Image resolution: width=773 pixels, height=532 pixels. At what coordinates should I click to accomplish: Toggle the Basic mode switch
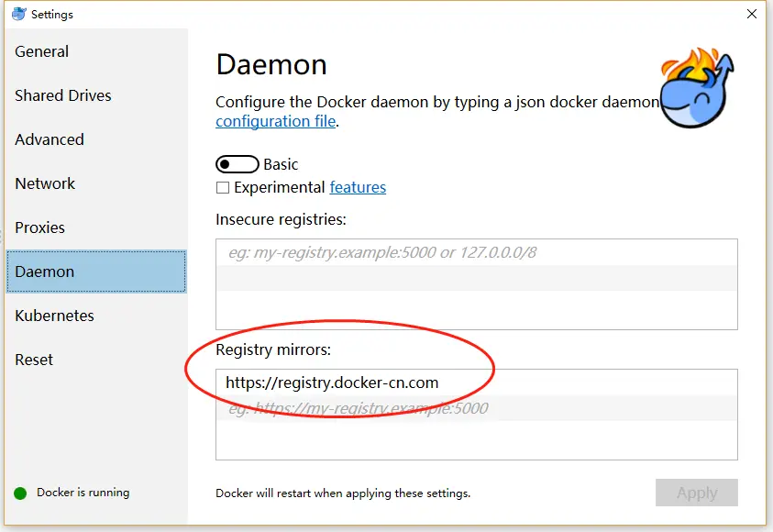point(237,164)
